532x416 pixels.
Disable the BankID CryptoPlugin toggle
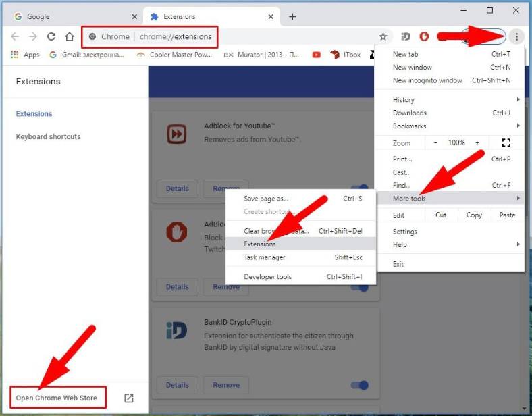[x=360, y=385]
